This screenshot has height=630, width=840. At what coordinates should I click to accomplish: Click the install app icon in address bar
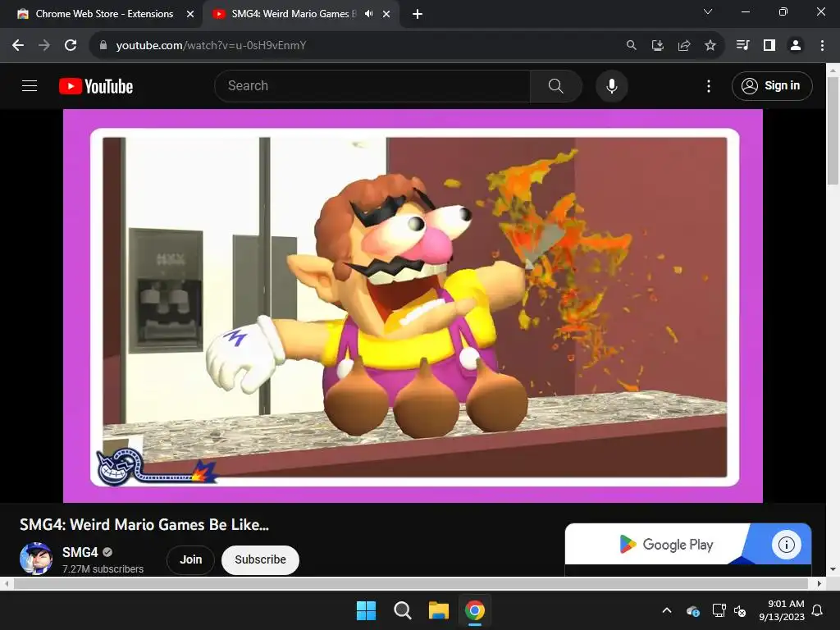[x=658, y=46]
